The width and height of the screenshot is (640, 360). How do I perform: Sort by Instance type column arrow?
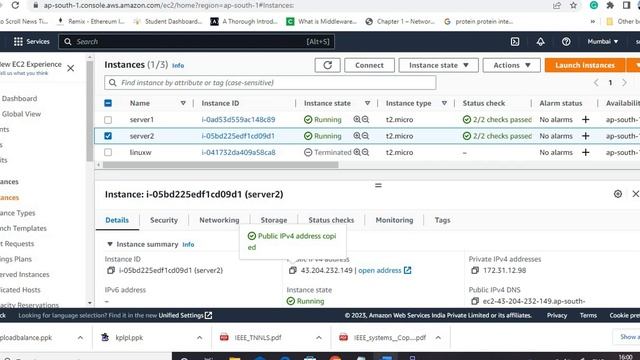(x=444, y=103)
